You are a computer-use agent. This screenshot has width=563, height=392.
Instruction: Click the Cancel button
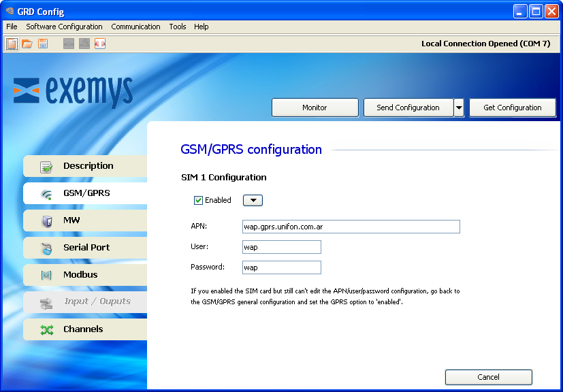click(488, 377)
